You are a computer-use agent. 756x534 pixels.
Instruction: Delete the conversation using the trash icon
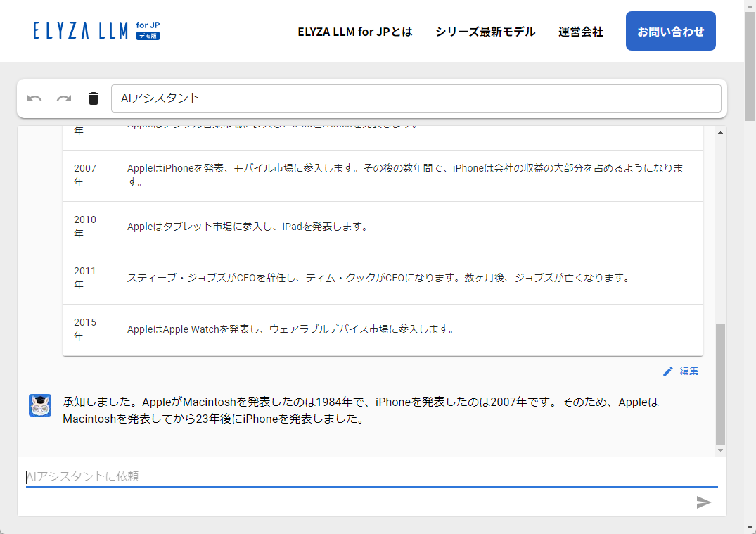93,98
